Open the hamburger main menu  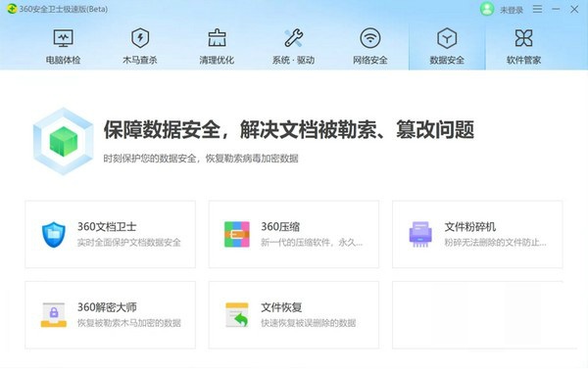[x=537, y=9]
